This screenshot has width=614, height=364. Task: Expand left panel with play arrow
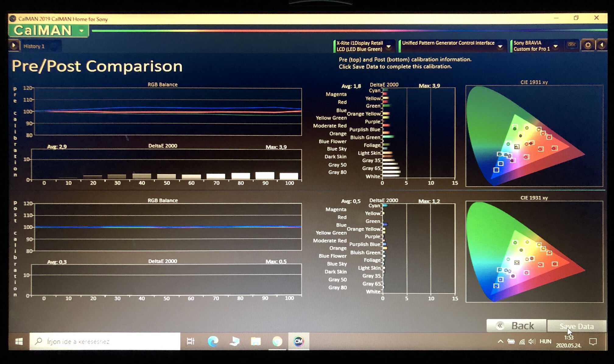coord(14,46)
